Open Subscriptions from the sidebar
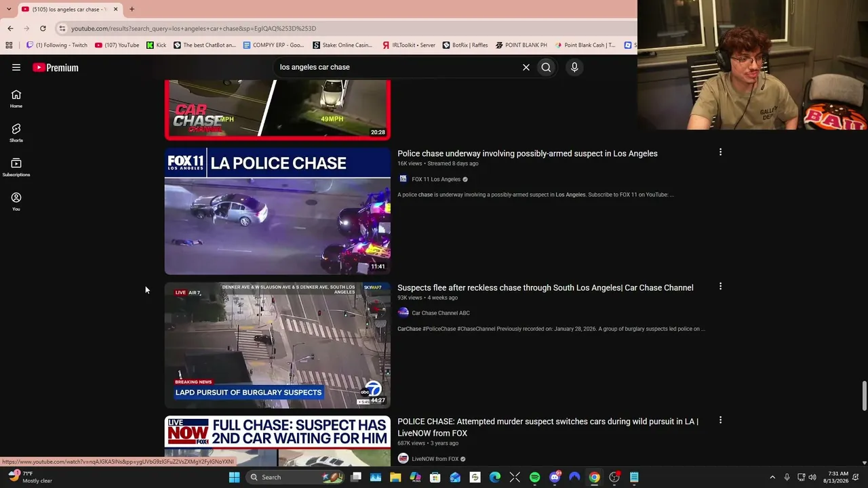Screen dimensions: 868x488 [16, 167]
